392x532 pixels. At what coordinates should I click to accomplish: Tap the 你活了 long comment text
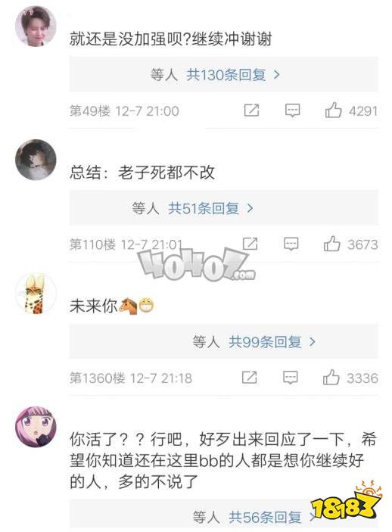click(x=223, y=460)
